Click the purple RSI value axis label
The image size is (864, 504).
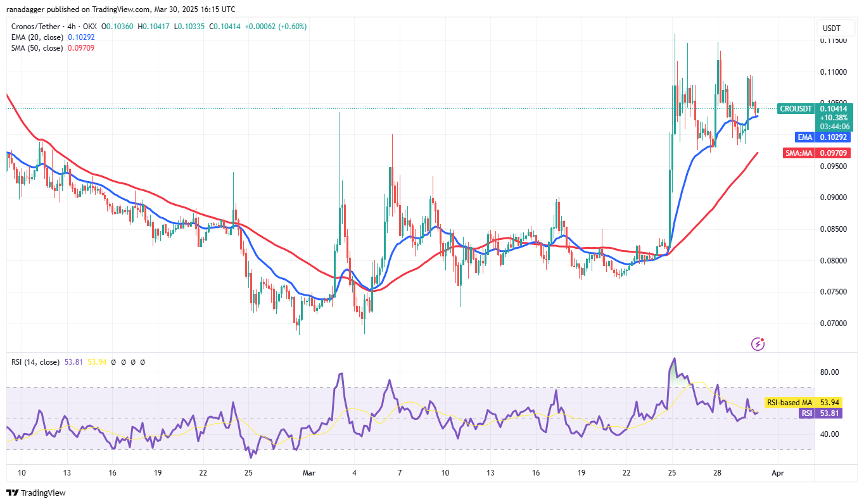click(x=806, y=413)
